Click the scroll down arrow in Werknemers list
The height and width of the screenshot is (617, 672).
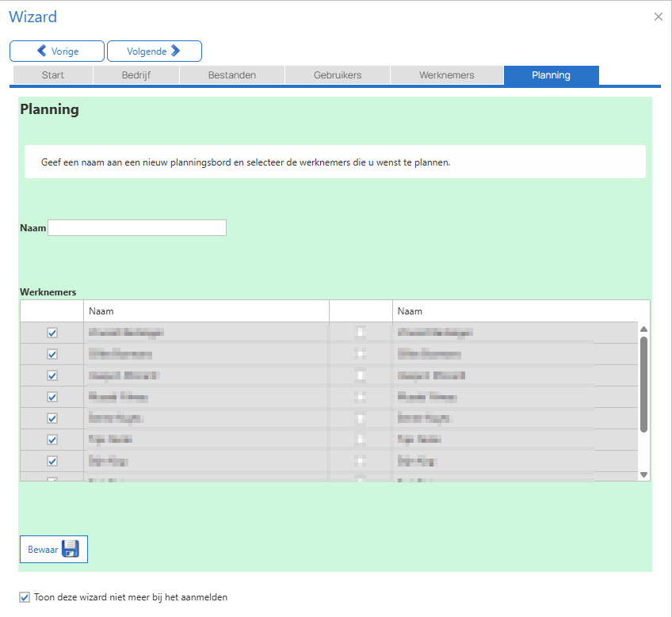click(643, 474)
